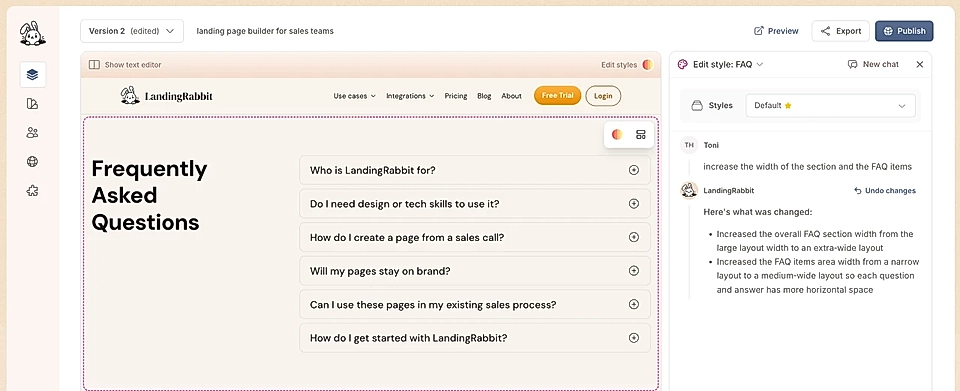Click the page title landing page builder text

[264, 31]
